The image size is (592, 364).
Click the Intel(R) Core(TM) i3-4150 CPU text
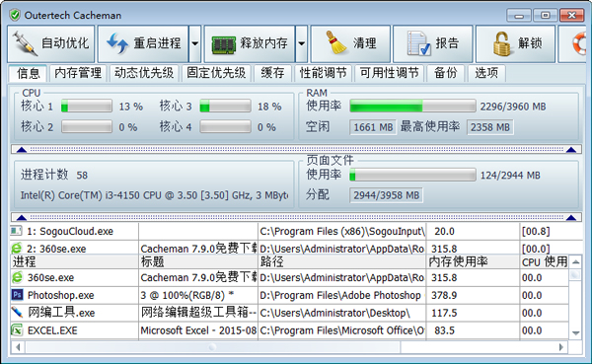click(154, 195)
